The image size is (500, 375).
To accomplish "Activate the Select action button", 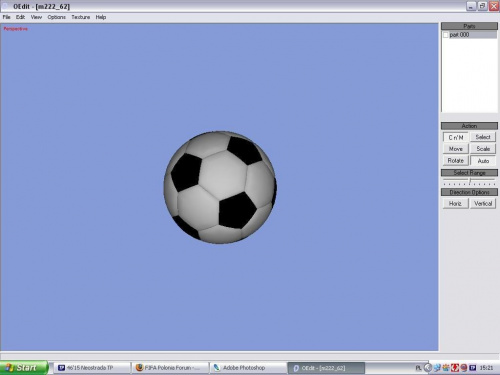I will (483, 137).
